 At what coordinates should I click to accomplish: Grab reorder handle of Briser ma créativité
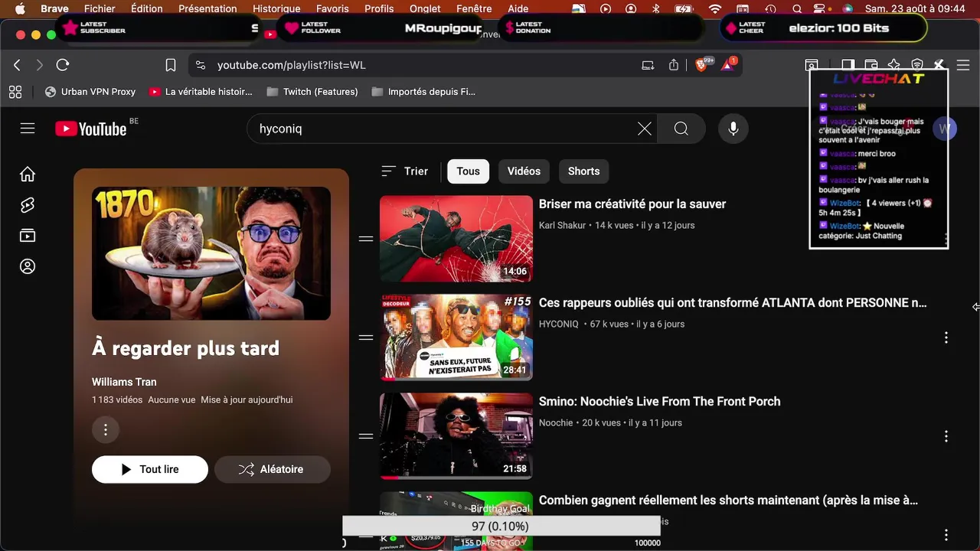pos(366,239)
